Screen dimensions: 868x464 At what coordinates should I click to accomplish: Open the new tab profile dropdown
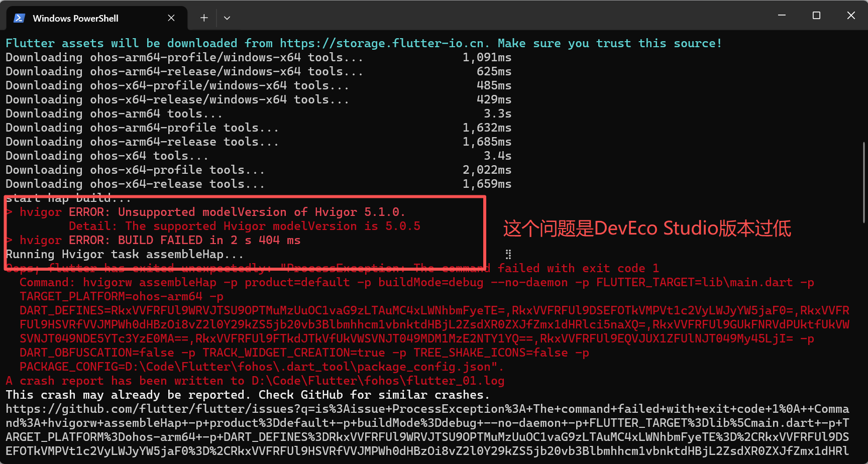[227, 18]
